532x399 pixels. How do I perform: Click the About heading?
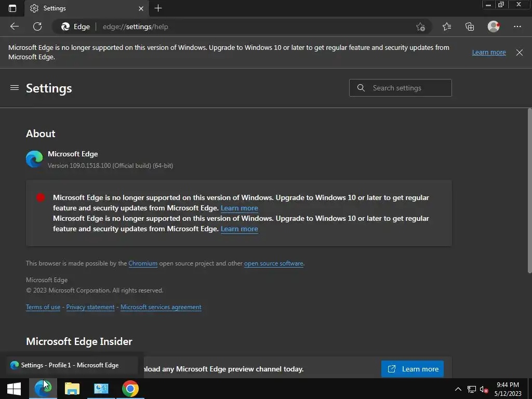(x=41, y=134)
